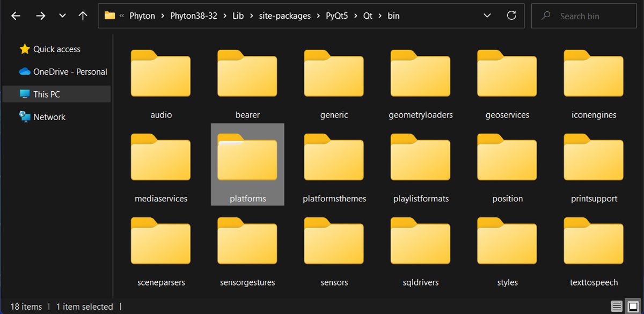Select the iconengines folder icon
Screen dimensions: 644x314
[x=594, y=73]
